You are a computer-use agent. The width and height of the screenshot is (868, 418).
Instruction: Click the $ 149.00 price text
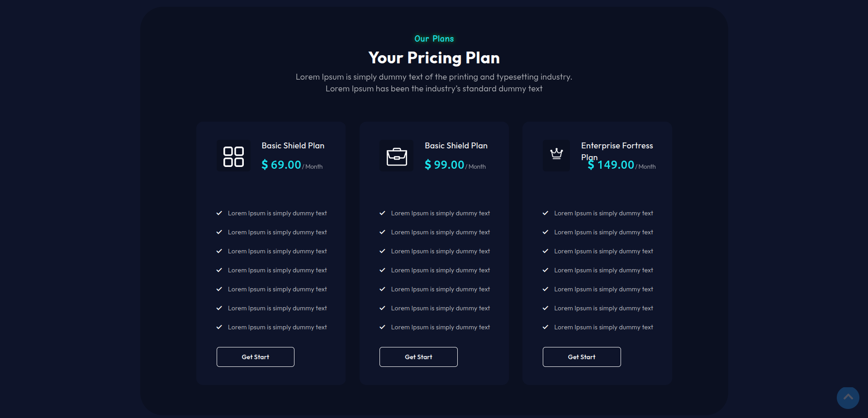(x=611, y=165)
